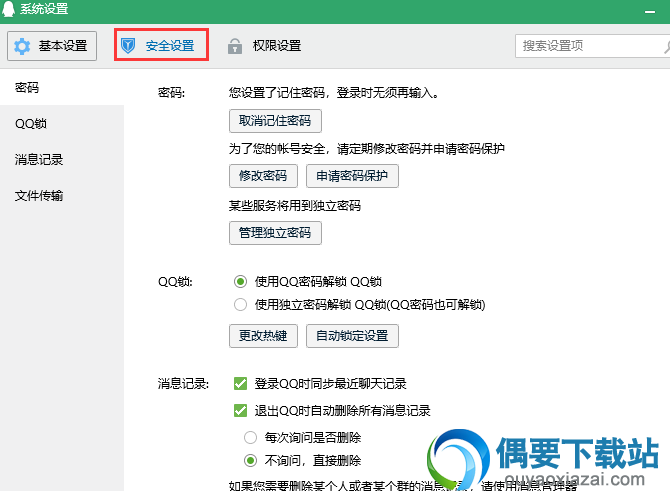Select 消息记录 in the left sidebar

62,159
